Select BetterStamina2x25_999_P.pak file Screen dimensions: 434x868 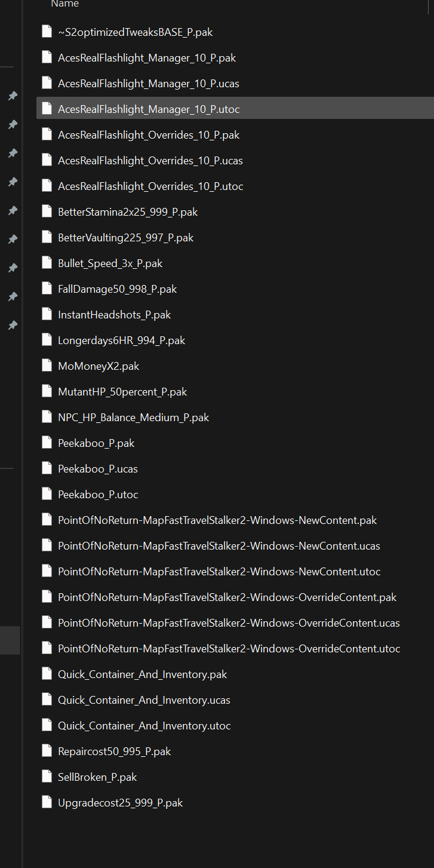point(128,212)
